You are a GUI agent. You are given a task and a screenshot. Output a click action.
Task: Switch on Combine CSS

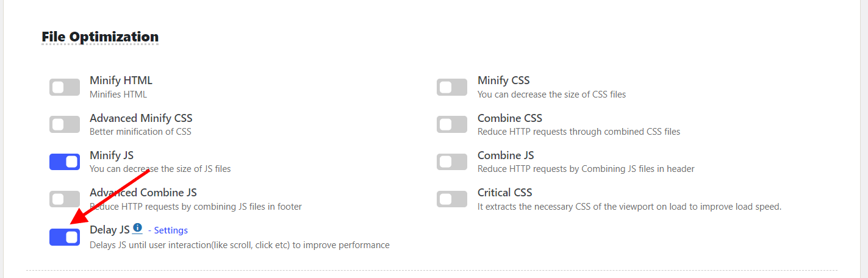point(452,124)
